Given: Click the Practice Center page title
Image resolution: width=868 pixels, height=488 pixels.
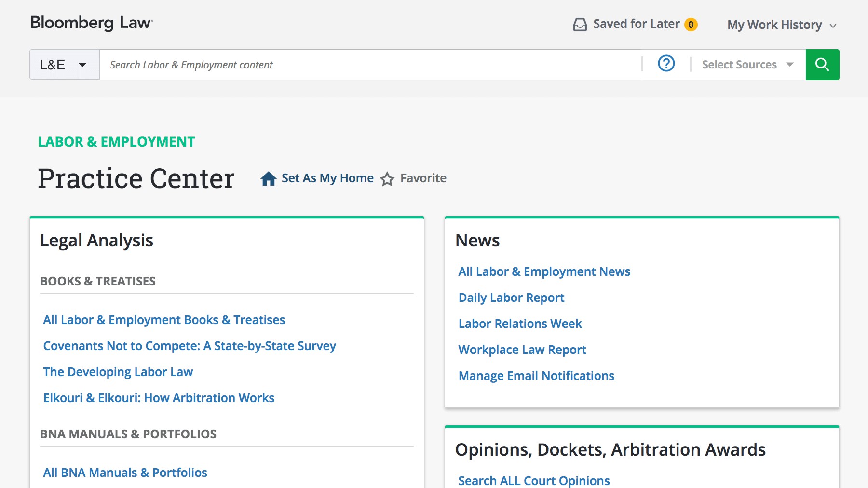Looking at the screenshot, I should pyautogui.click(x=136, y=178).
